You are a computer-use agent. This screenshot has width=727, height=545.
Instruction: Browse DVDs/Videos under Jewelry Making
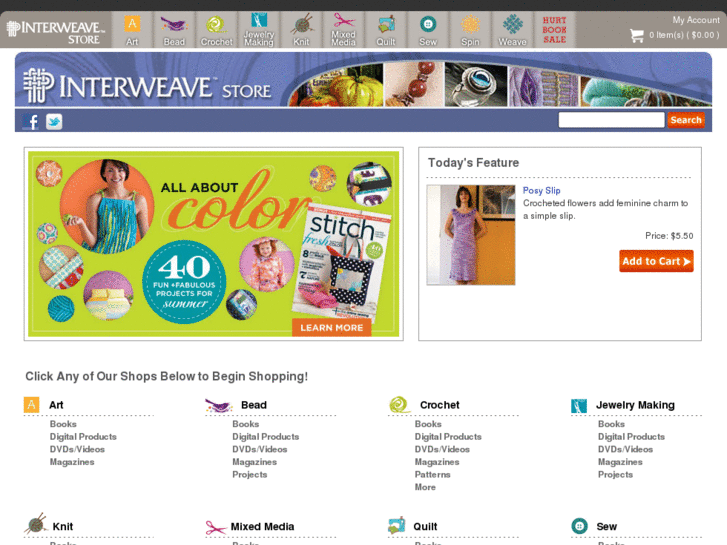[x=625, y=449]
